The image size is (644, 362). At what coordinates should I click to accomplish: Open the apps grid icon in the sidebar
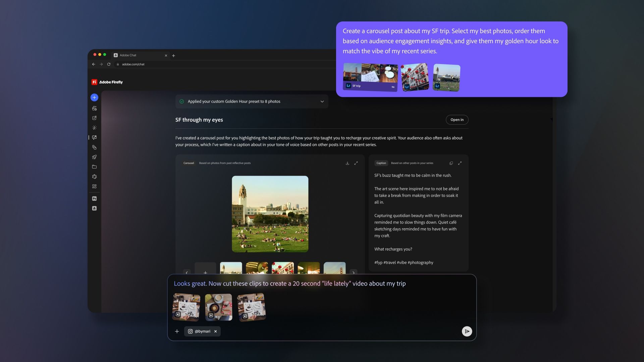click(94, 186)
